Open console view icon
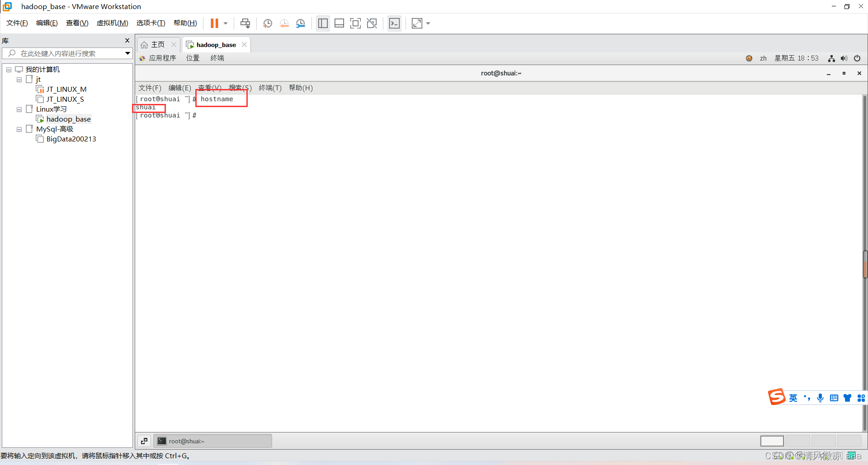 click(394, 23)
